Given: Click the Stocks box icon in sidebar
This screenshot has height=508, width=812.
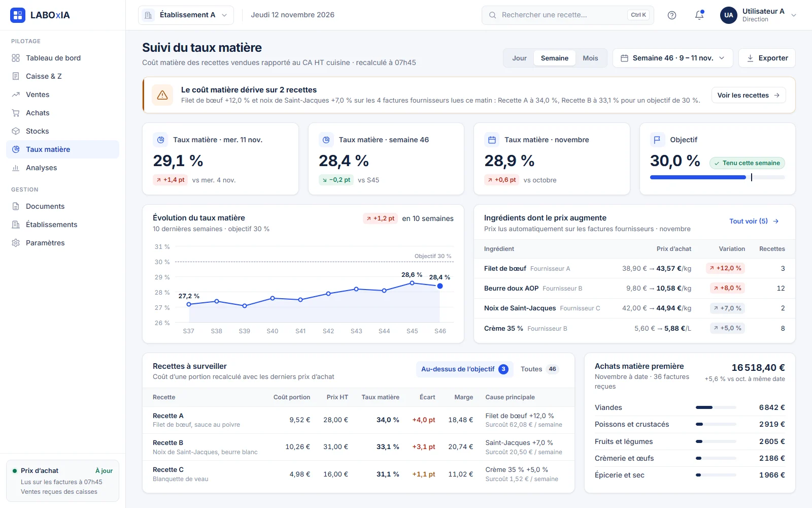Looking at the screenshot, I should [x=16, y=131].
